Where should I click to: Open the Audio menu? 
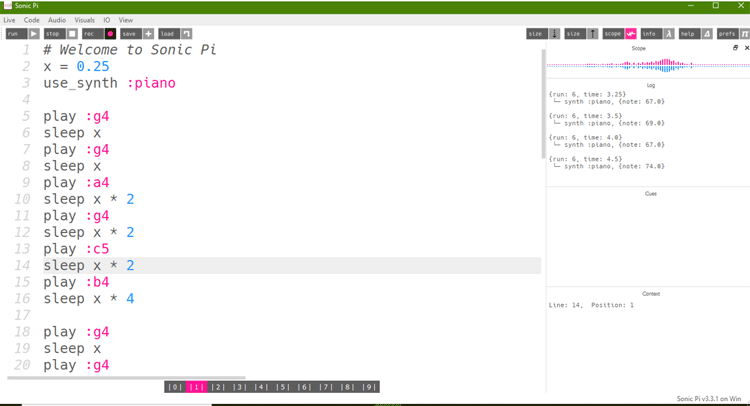coord(57,20)
